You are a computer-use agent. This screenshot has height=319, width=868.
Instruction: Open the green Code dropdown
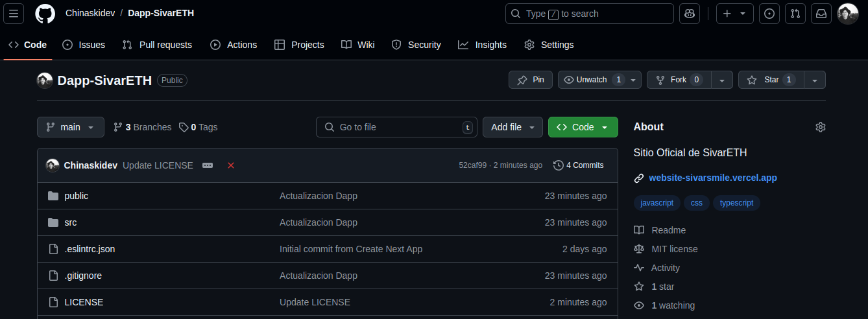(x=583, y=127)
